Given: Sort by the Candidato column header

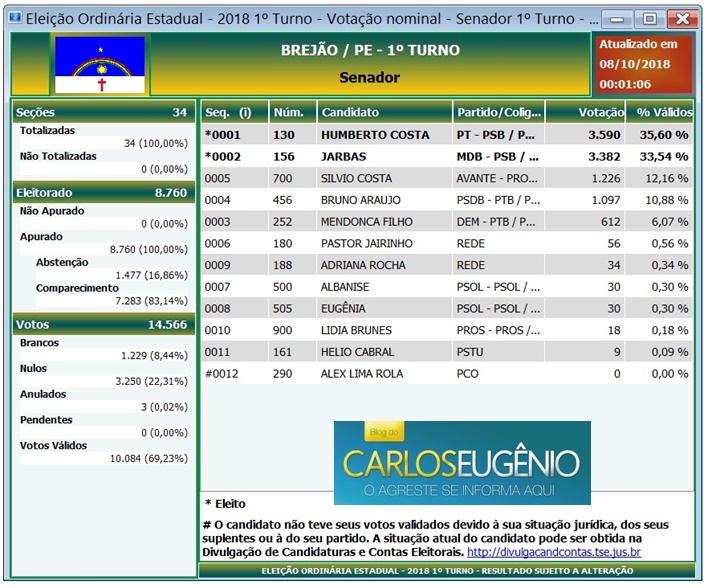Looking at the screenshot, I should click(x=385, y=112).
